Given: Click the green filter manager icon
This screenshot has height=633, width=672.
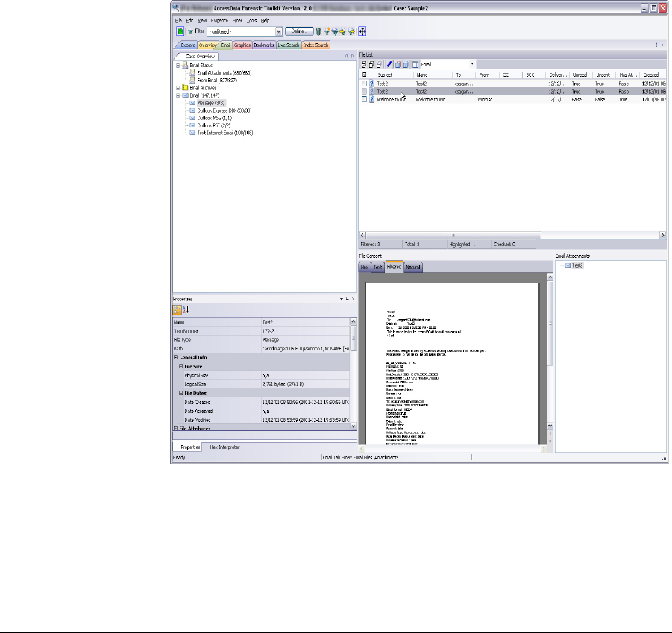Looking at the screenshot, I should 180,31.
